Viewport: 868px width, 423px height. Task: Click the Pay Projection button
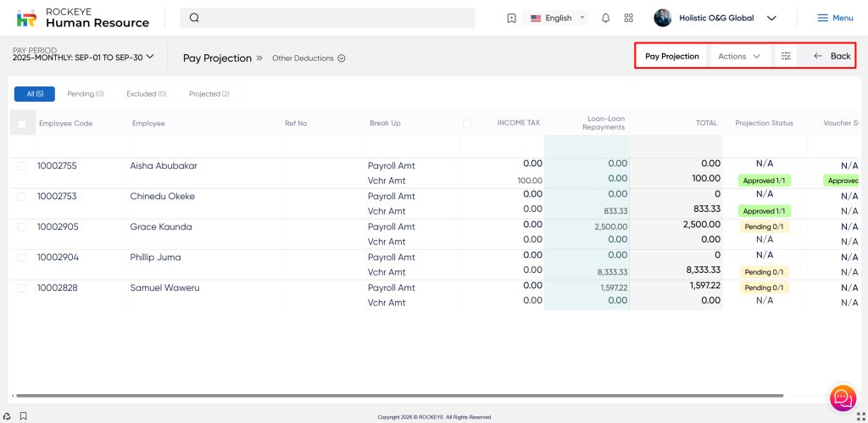[x=671, y=56]
